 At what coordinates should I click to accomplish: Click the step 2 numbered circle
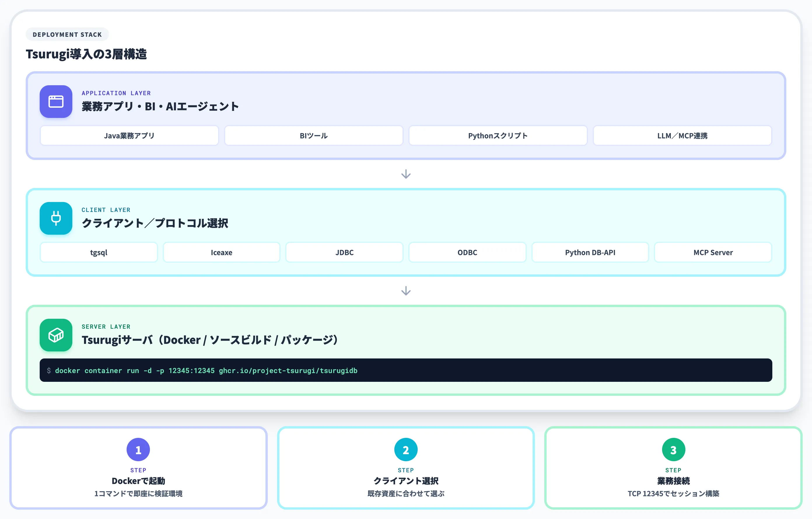tap(406, 450)
